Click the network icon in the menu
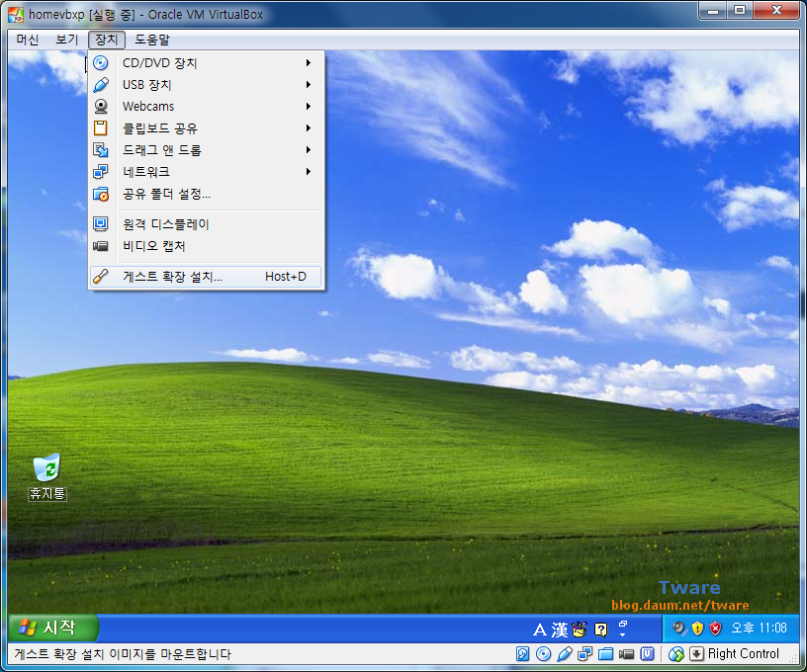This screenshot has height=672, width=807. [x=101, y=172]
